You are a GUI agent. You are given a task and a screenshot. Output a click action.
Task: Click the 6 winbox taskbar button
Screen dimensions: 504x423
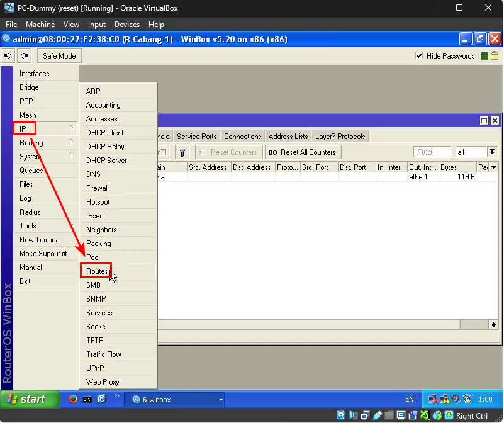(174, 400)
